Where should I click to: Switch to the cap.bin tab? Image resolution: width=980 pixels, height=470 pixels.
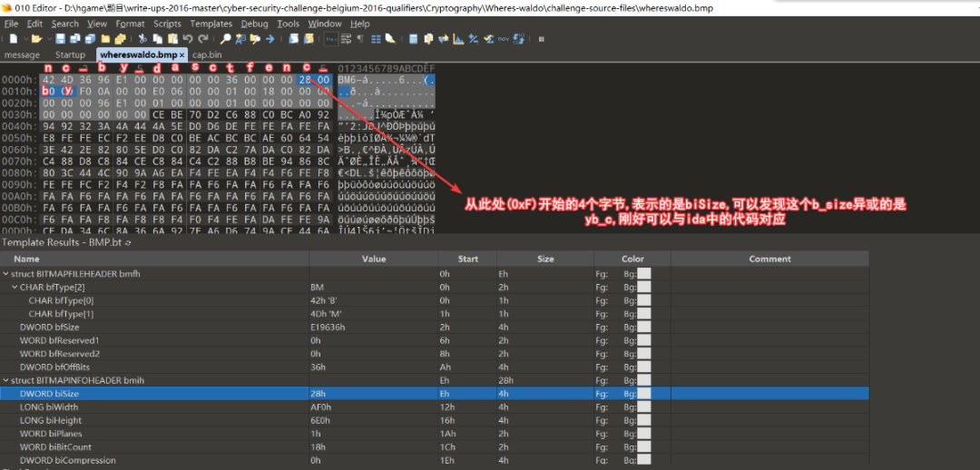coord(206,55)
